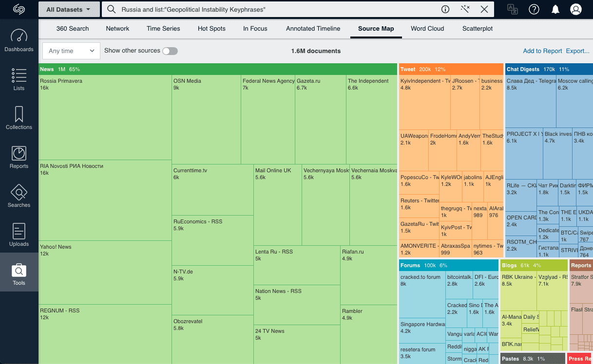
Task: Select the Federal News Agency block
Action: 268,119
